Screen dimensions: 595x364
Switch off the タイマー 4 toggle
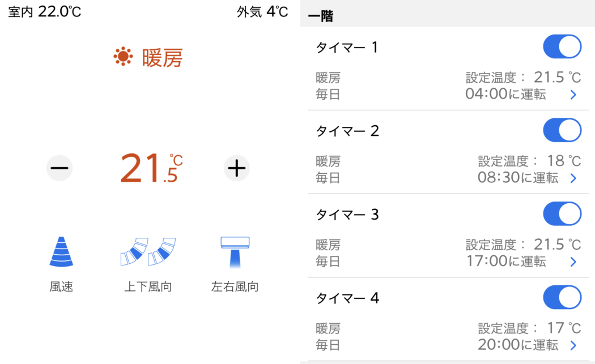click(562, 298)
